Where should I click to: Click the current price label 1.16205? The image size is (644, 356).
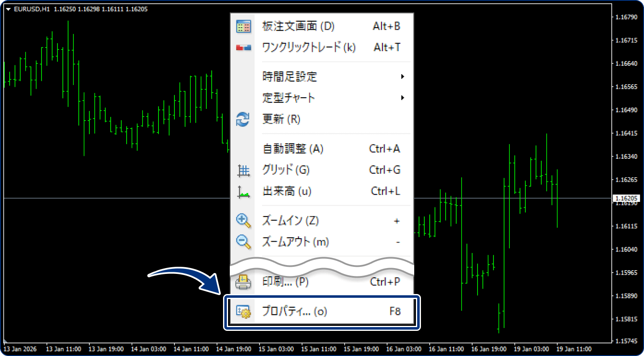(626, 198)
